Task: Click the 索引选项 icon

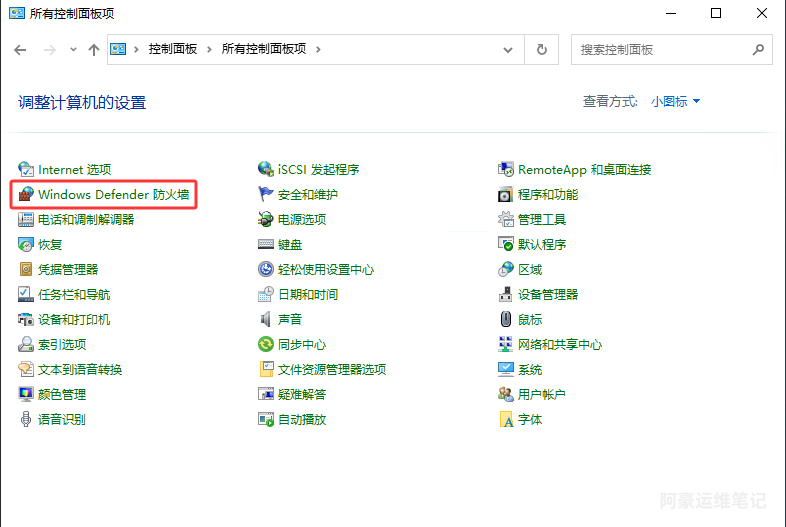Action: click(x=26, y=344)
